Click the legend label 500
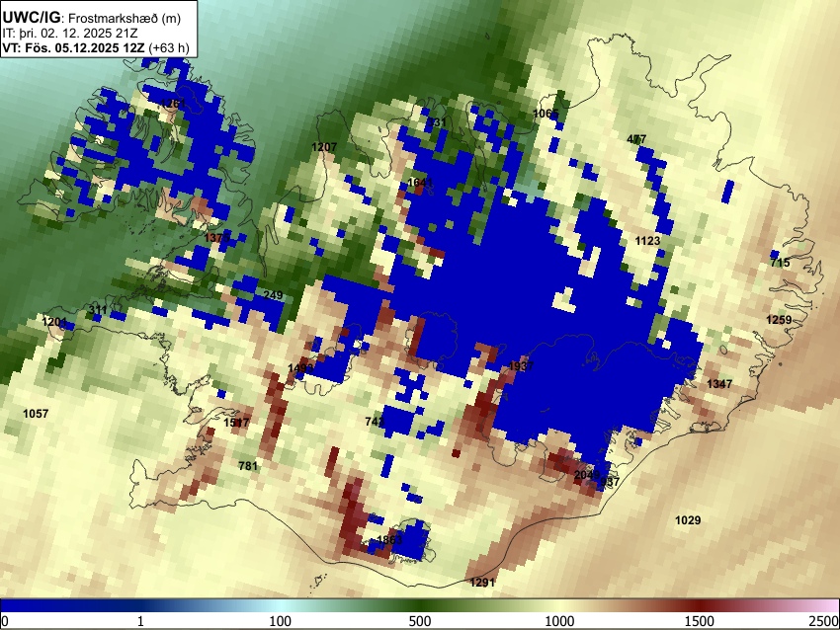840x630 pixels. pos(420,621)
